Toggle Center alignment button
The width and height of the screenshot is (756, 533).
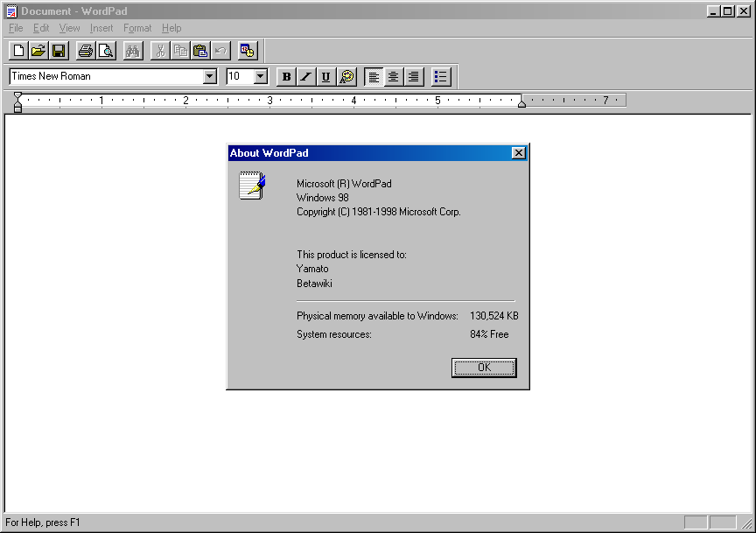coord(394,77)
